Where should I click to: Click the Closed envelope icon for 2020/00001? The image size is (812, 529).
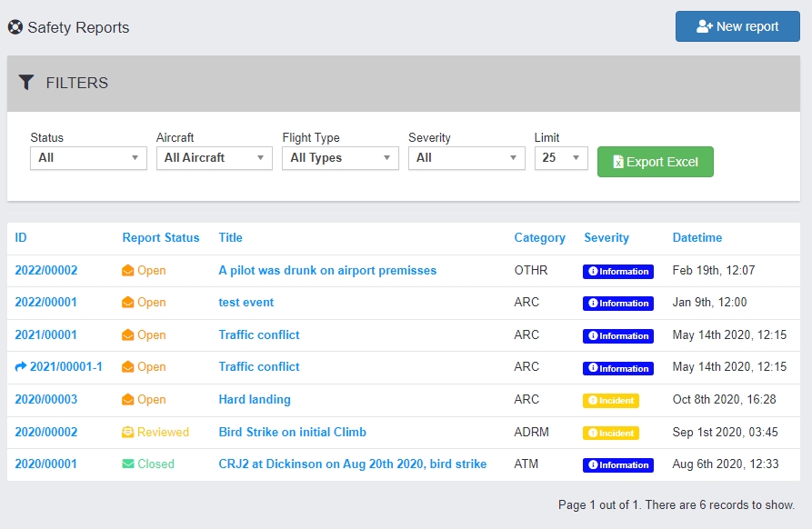point(128,464)
